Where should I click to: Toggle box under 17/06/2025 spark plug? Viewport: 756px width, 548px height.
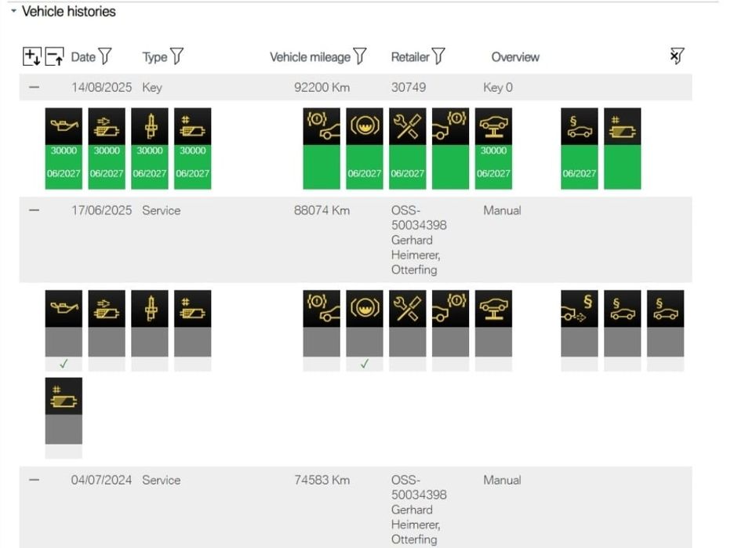pyautogui.click(x=150, y=364)
